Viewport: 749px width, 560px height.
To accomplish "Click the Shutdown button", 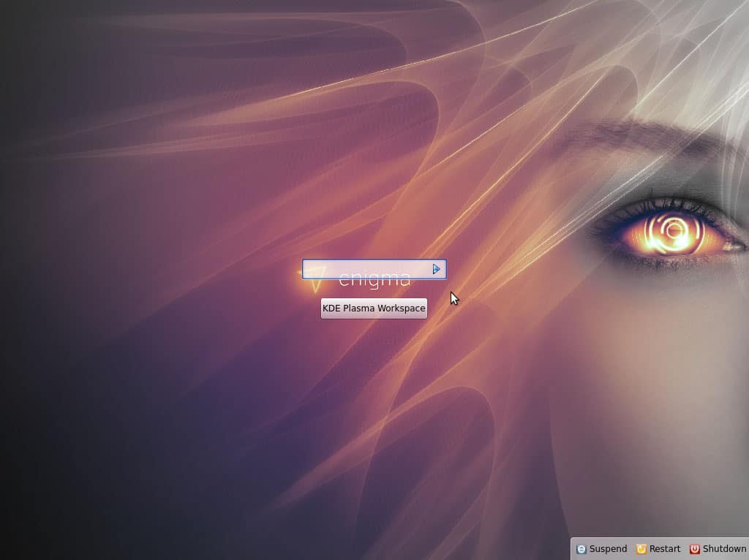I will point(718,549).
